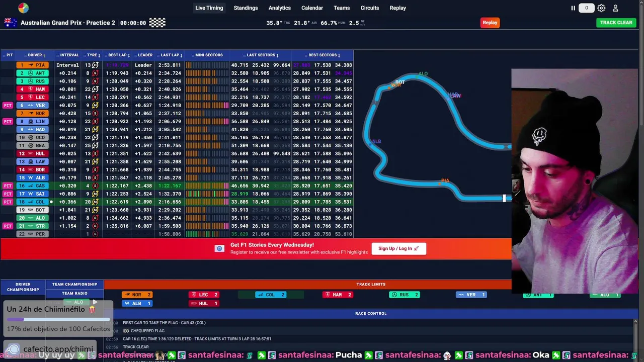Screen dimensions: 644x362
Task: Select driver tag 7 NOR
Action: click(x=33, y=113)
